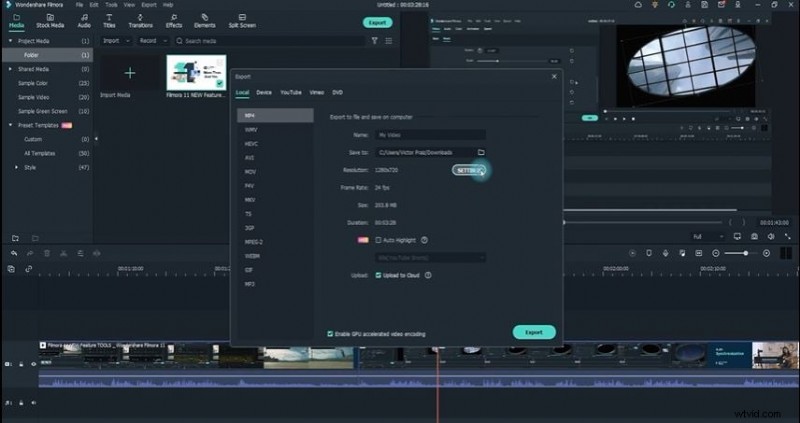Open the Import dropdown

point(116,41)
